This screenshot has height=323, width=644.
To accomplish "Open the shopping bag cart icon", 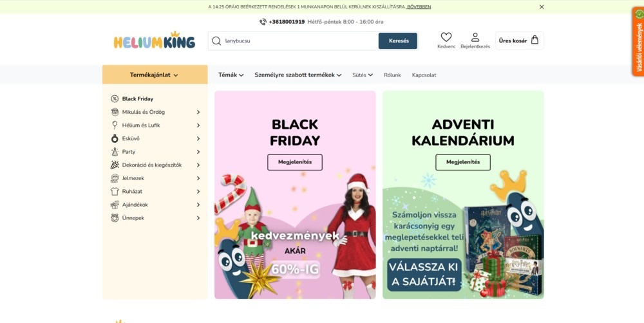I will [x=535, y=40].
